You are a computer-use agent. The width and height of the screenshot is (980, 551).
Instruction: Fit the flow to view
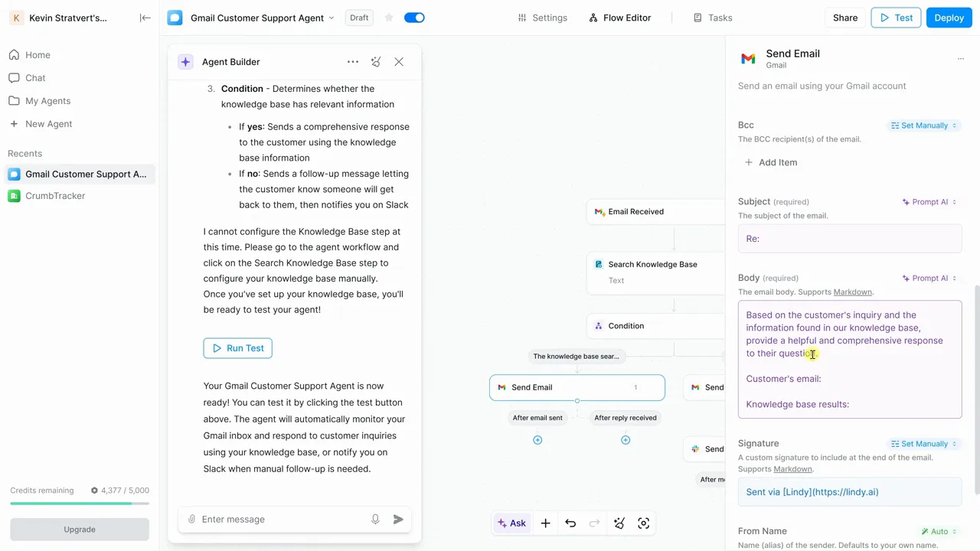coord(644,523)
